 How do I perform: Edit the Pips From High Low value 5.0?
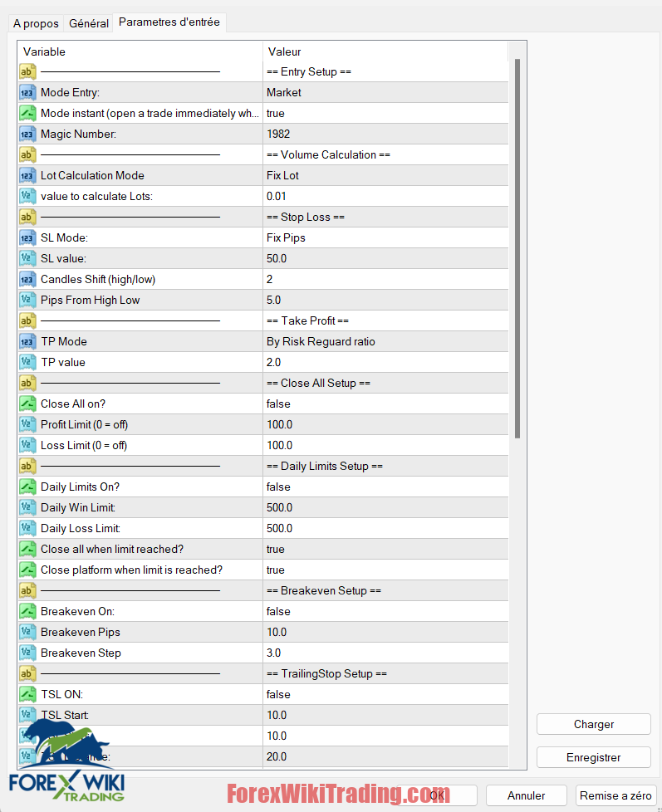tap(386, 300)
